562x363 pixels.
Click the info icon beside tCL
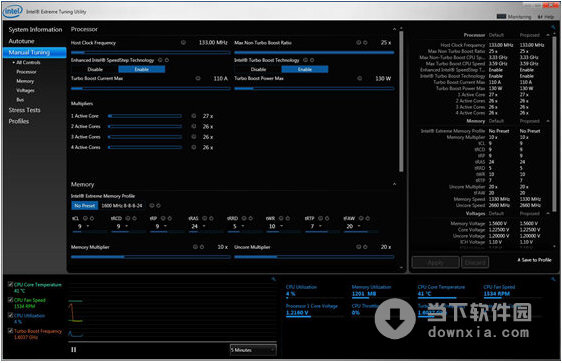85,218
